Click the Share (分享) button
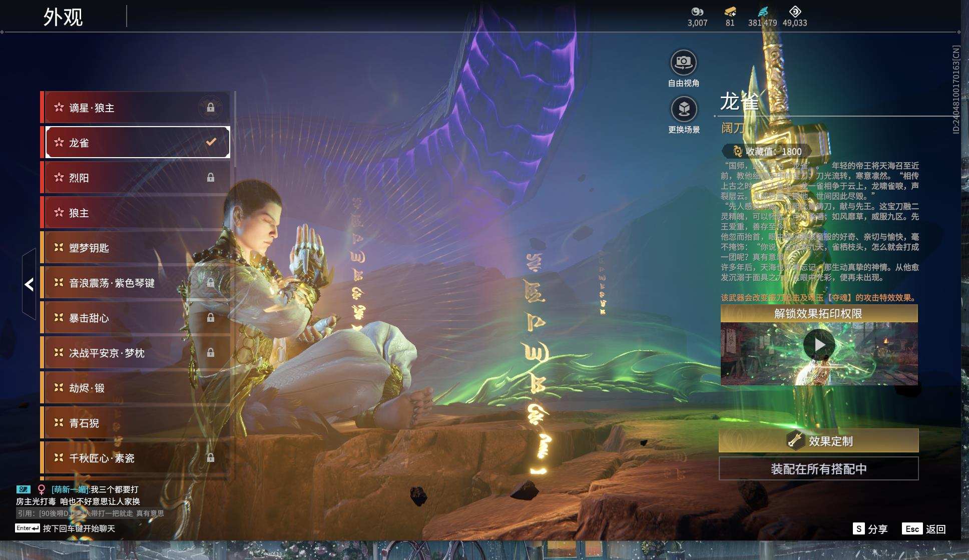The height and width of the screenshot is (560, 969). (x=870, y=529)
